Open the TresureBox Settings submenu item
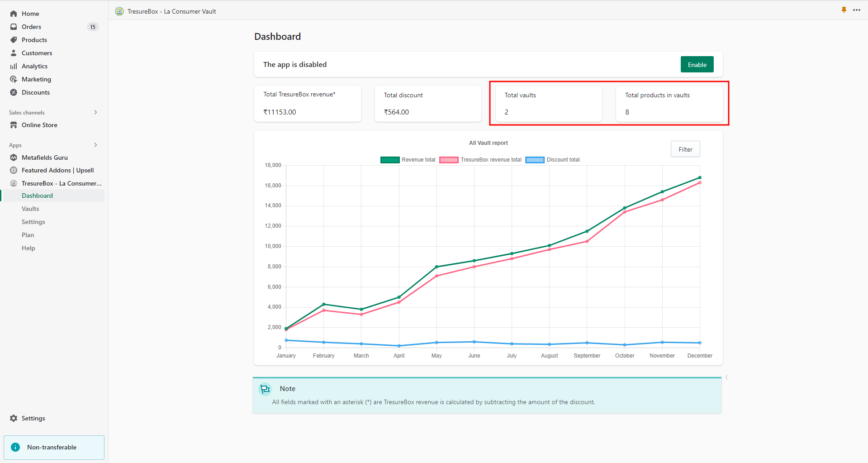The width and height of the screenshot is (868, 463). click(33, 222)
